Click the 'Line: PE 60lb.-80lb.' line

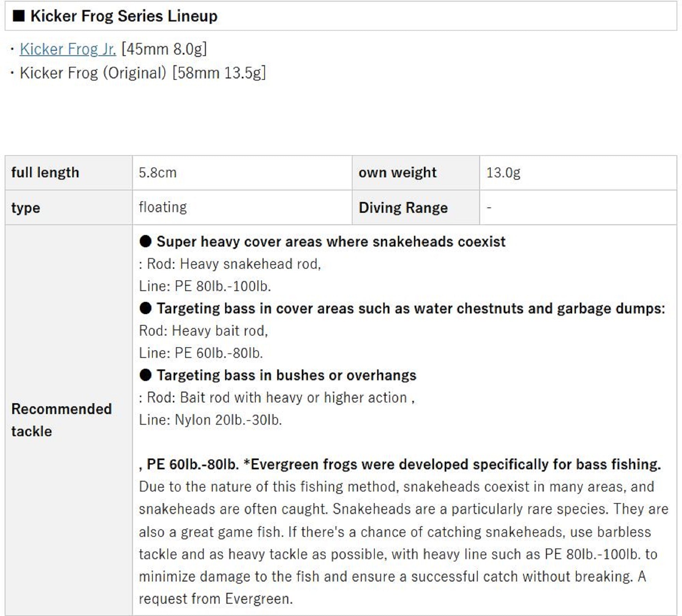pyautogui.click(x=201, y=353)
